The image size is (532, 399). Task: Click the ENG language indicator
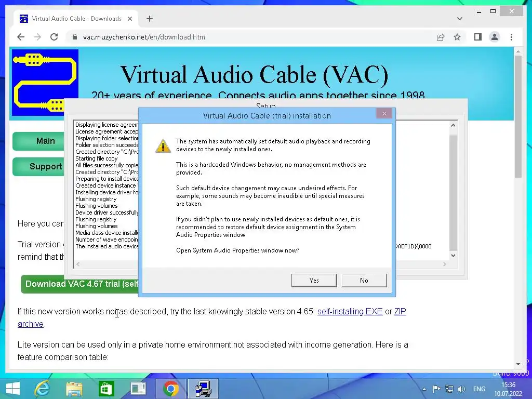click(x=479, y=389)
